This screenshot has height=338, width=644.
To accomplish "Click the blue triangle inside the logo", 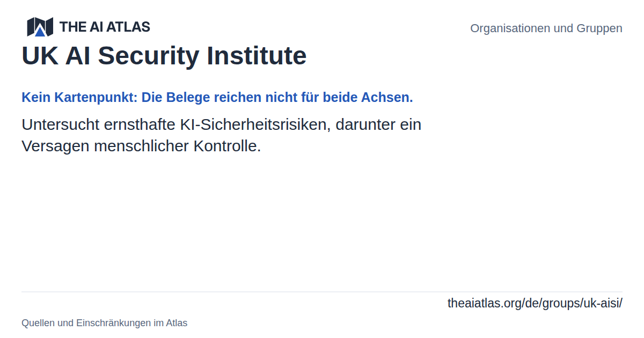I will click(40, 32).
